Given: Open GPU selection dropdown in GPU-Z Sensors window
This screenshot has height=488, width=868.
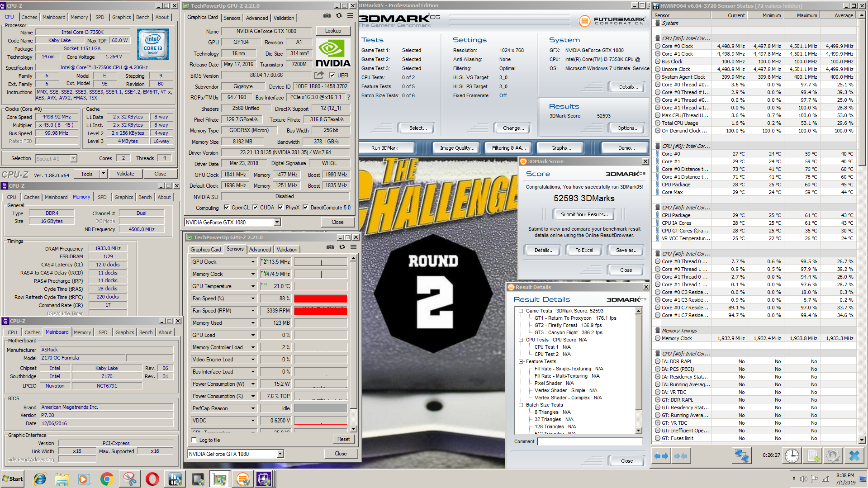Looking at the screenshot, I should [280, 454].
